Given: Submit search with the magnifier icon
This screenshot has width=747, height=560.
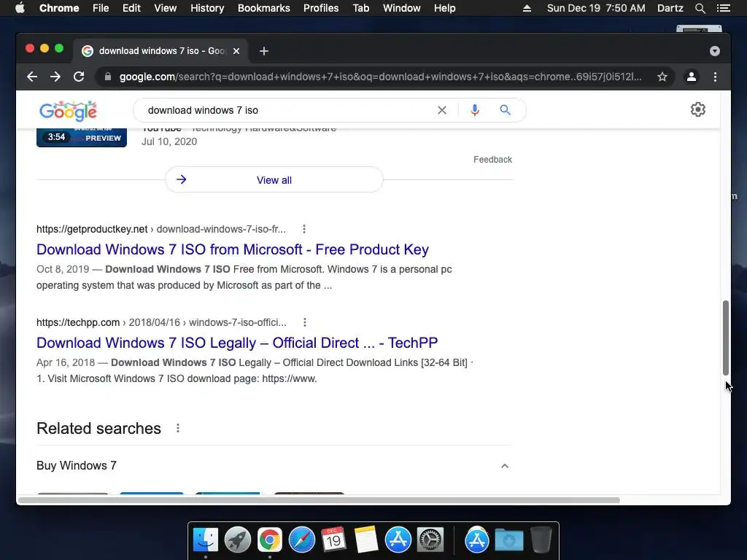Looking at the screenshot, I should [x=505, y=111].
